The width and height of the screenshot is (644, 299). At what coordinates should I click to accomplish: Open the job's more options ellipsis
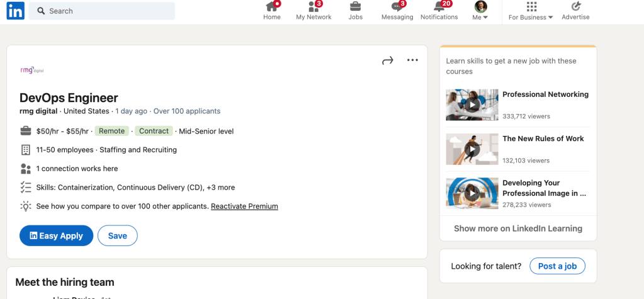tap(412, 60)
